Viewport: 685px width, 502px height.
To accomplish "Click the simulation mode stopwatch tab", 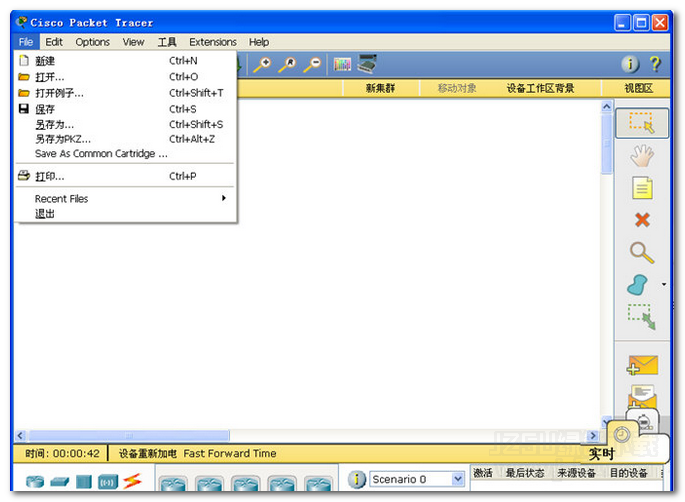I will pyautogui.click(x=644, y=420).
